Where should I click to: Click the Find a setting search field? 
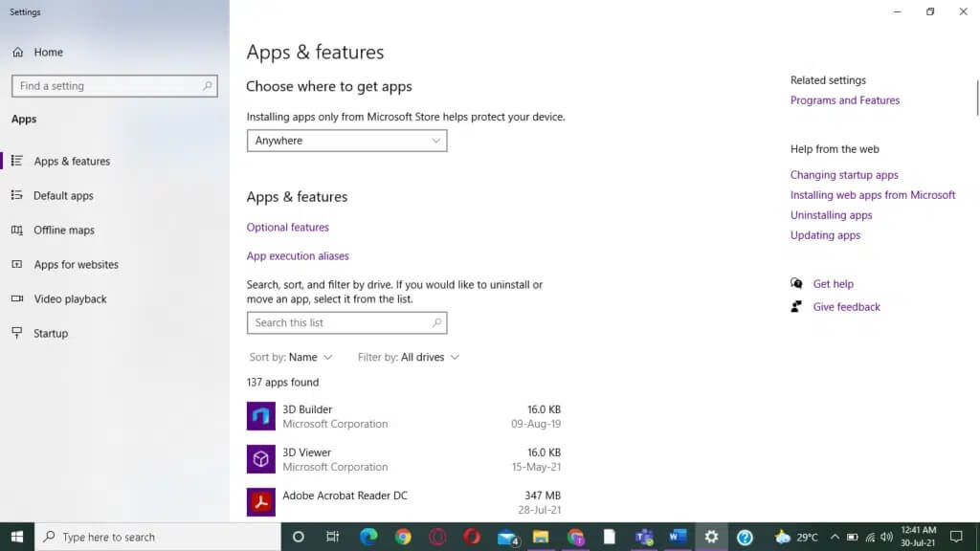(115, 86)
